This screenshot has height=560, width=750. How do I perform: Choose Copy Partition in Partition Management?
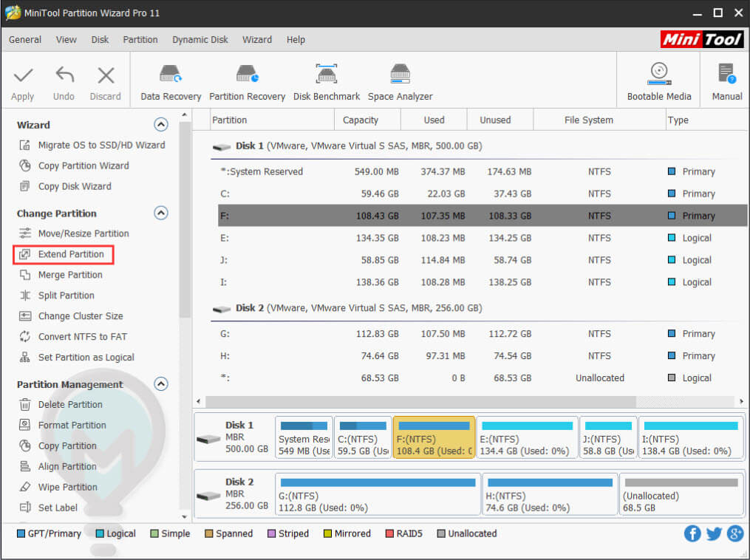coord(58,445)
